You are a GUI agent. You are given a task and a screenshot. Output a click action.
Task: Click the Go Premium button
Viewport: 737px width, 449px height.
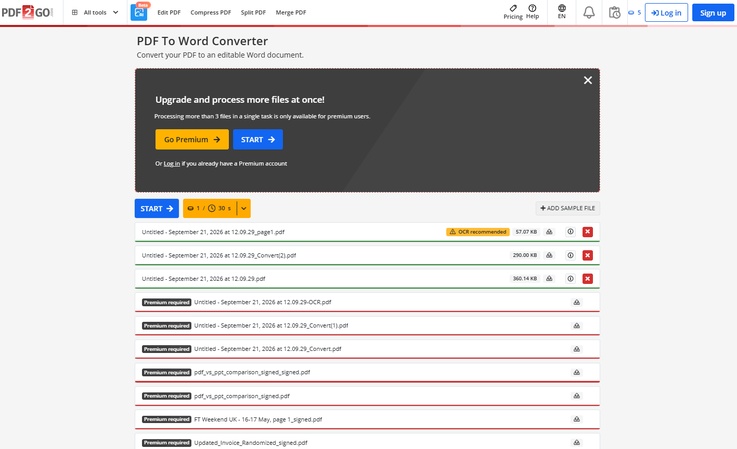192,140
